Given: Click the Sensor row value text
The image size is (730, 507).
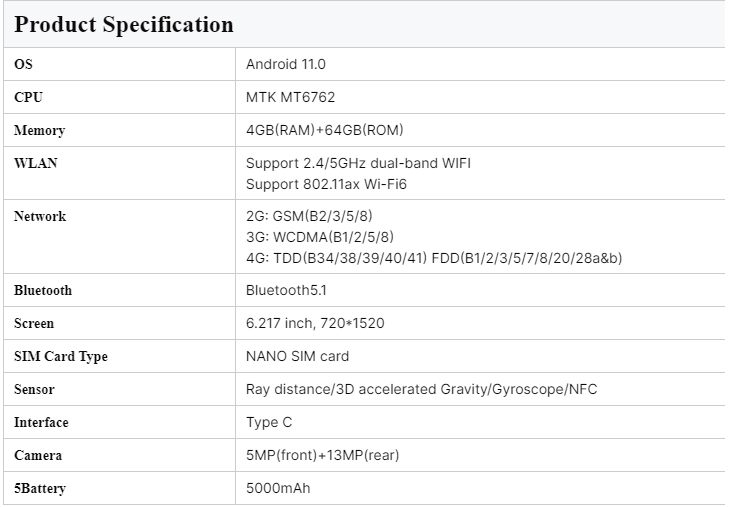Looking at the screenshot, I should click(x=421, y=389).
